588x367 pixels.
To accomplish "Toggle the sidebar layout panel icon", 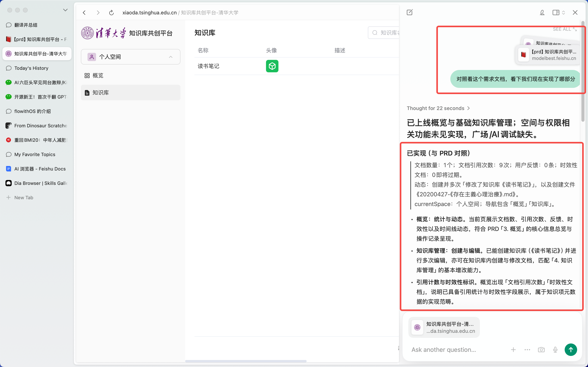I will point(556,13).
